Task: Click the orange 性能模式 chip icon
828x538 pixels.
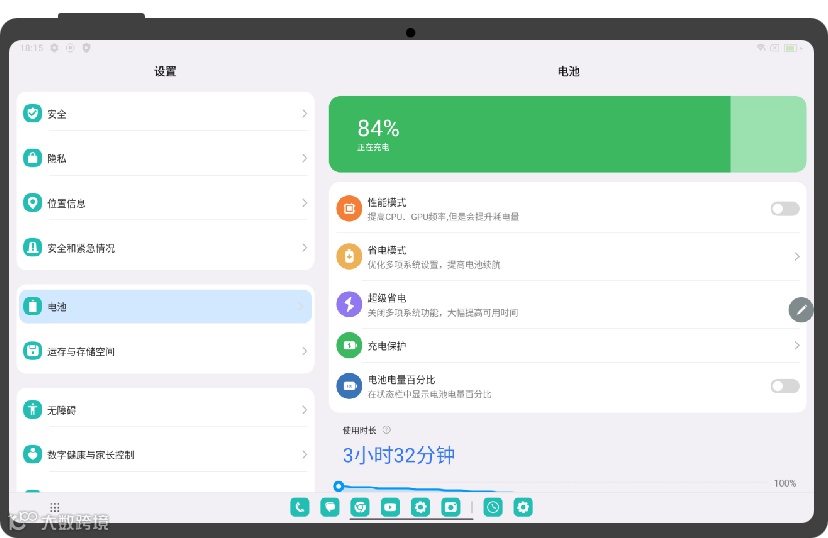Action: [349, 209]
